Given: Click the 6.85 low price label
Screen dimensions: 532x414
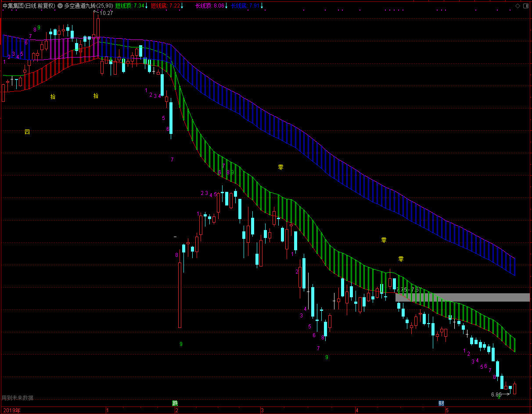Looking at the screenshot, I should pyautogui.click(x=496, y=395).
